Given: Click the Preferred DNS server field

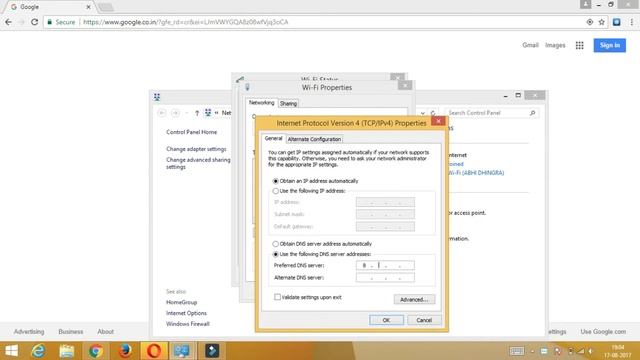Looking at the screenshot, I should tap(385, 265).
